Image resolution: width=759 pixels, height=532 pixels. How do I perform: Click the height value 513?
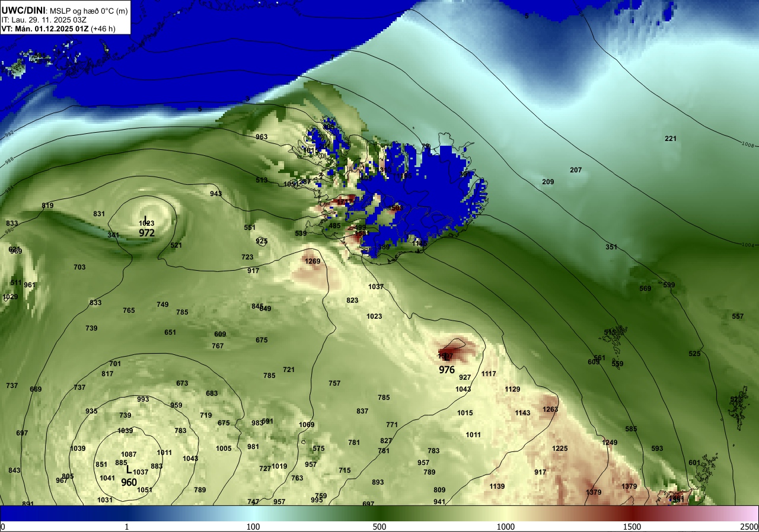(261, 180)
